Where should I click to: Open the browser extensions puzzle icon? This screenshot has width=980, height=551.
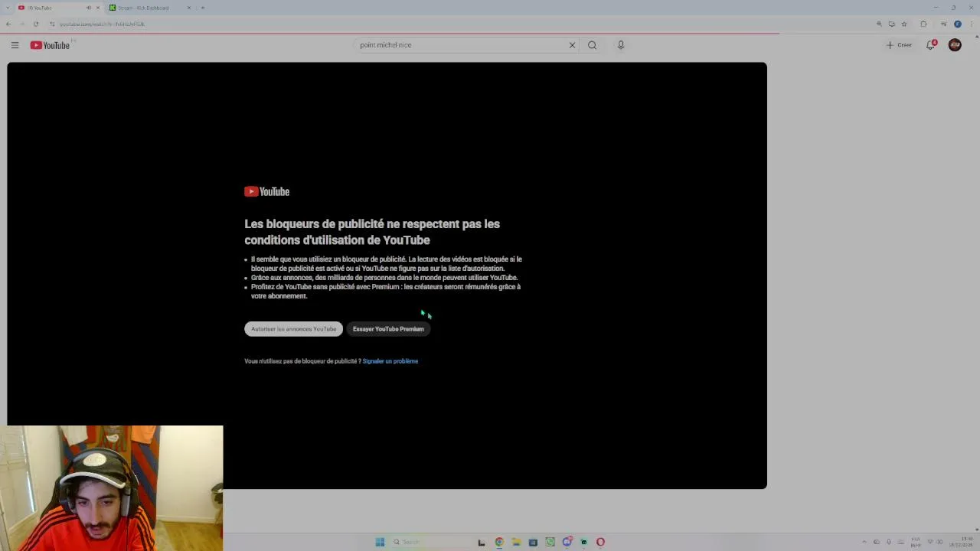(923, 24)
